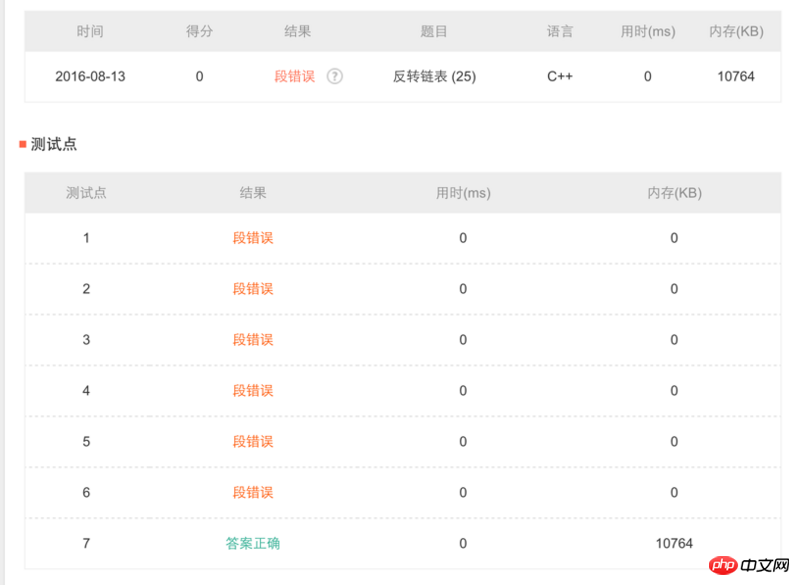Click the 时间 column header
Screen dimensions: 800x585
(90, 32)
